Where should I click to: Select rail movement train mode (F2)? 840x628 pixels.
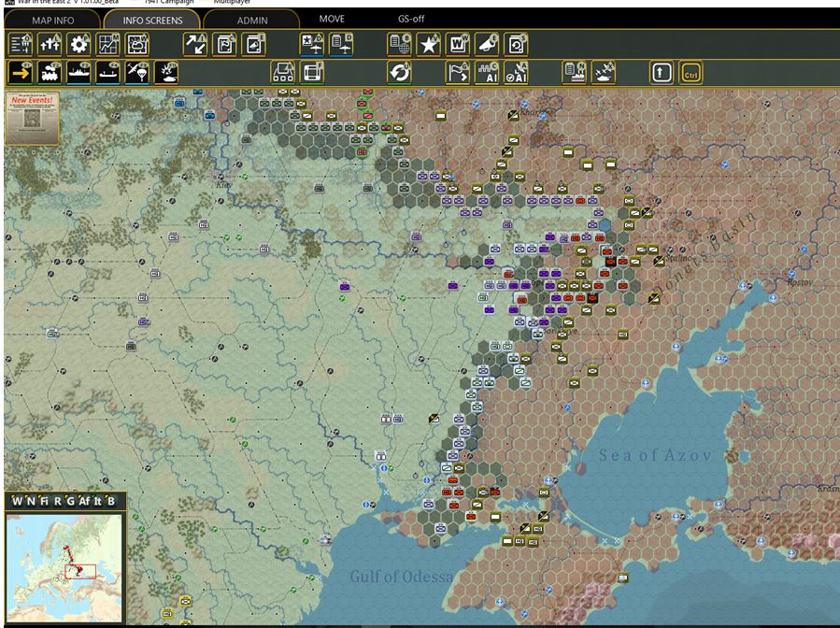50,72
